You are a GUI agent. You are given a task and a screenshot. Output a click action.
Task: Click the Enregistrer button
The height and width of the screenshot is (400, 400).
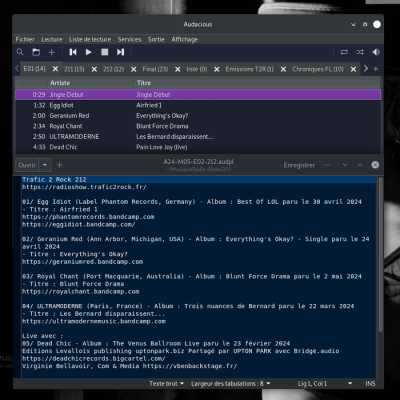(299, 165)
